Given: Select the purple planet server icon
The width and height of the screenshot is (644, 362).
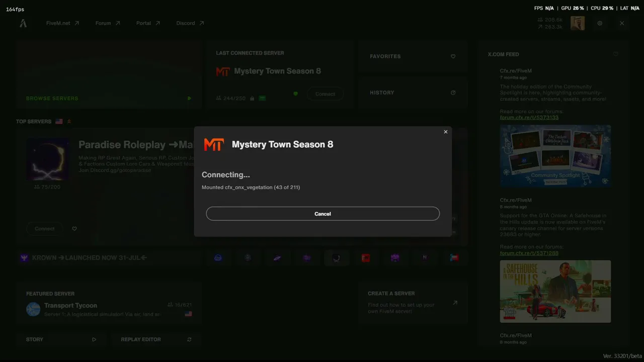Looking at the screenshot, I should point(277,258).
